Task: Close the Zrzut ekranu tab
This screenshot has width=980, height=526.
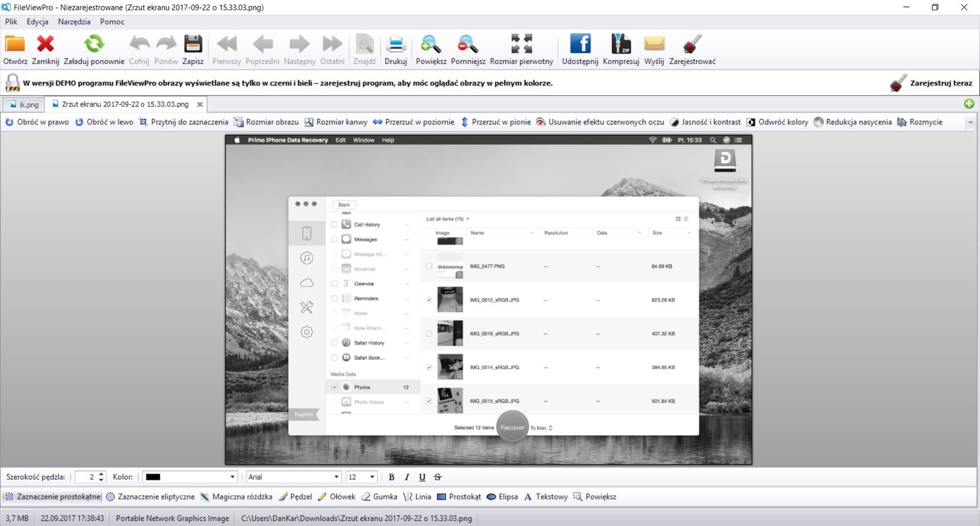Action: click(x=200, y=105)
